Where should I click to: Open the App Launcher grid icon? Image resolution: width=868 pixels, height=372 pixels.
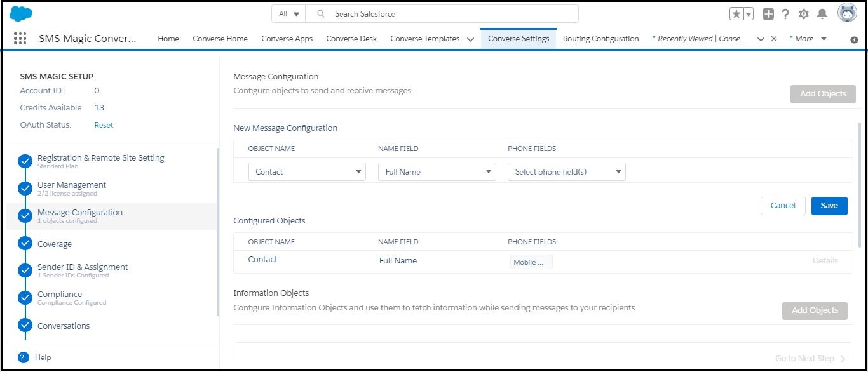(20, 39)
